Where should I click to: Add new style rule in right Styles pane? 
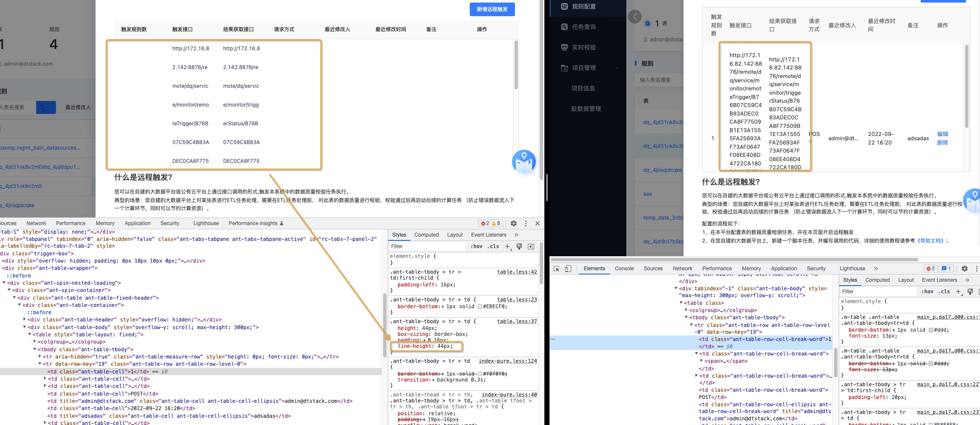[x=959, y=292]
